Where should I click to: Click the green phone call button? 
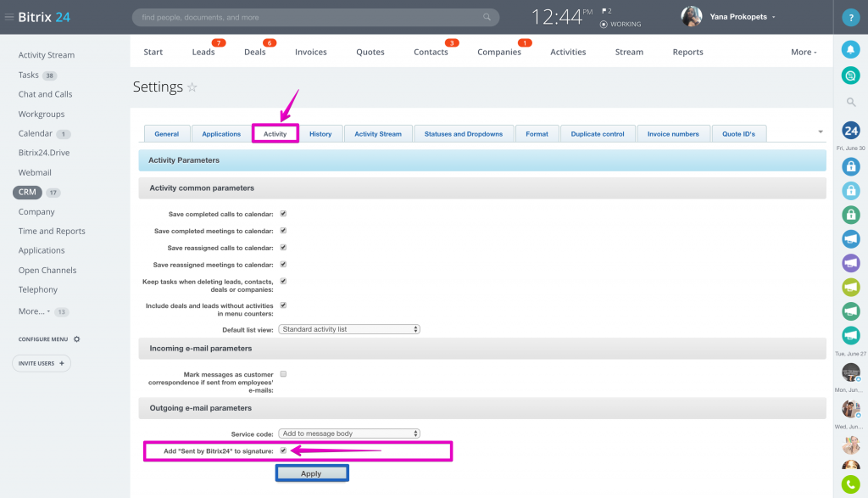coord(851,484)
